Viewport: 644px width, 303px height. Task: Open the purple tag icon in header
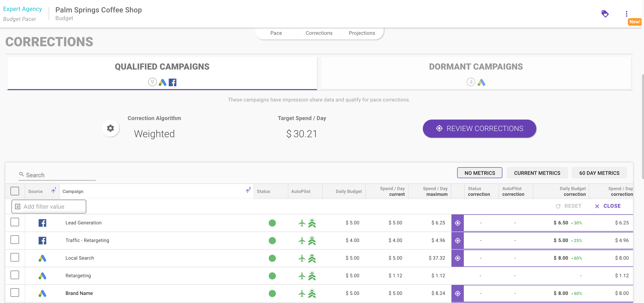(605, 14)
